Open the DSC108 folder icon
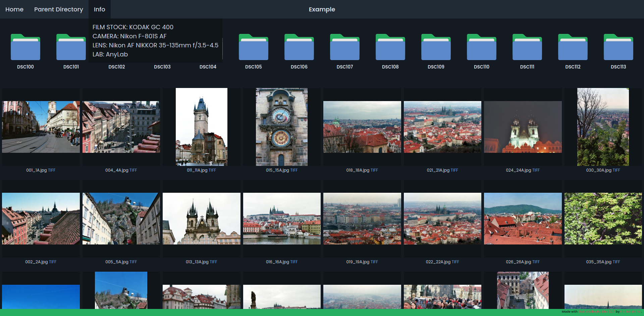Viewport: 644px width, 316px height. pos(390,47)
